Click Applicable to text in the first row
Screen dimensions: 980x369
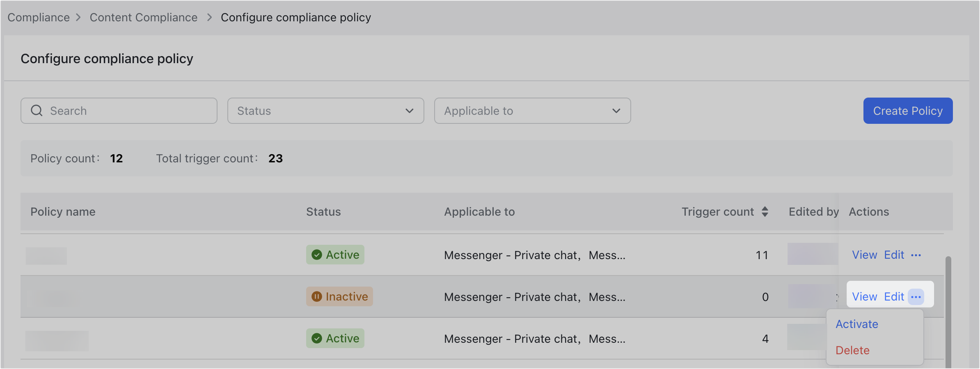point(535,255)
